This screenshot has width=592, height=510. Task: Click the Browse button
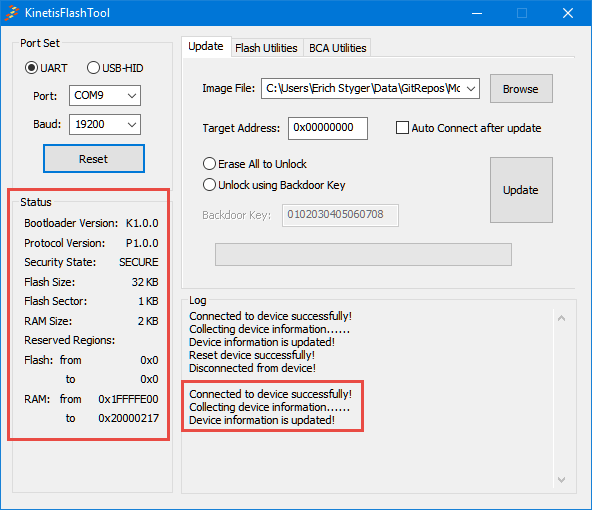(521, 89)
